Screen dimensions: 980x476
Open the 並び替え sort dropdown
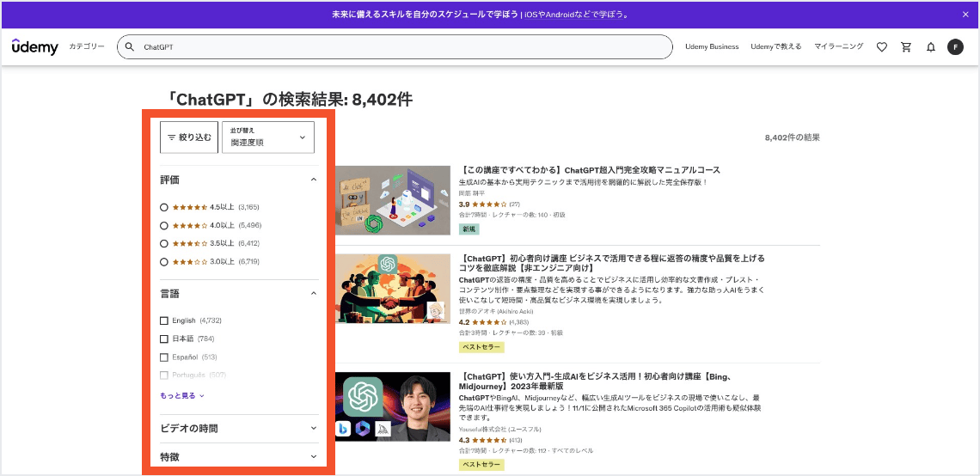268,137
